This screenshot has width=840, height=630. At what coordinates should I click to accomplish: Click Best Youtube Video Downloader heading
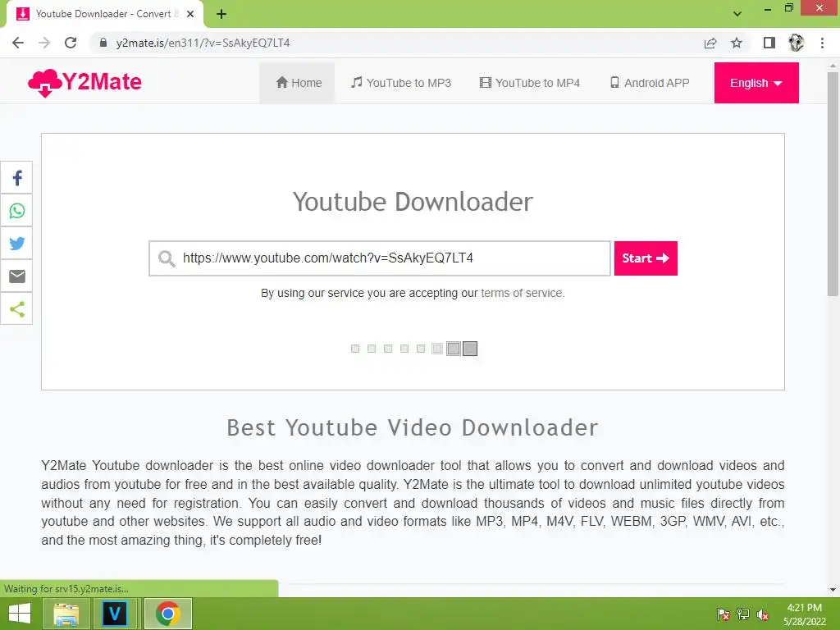413,427
